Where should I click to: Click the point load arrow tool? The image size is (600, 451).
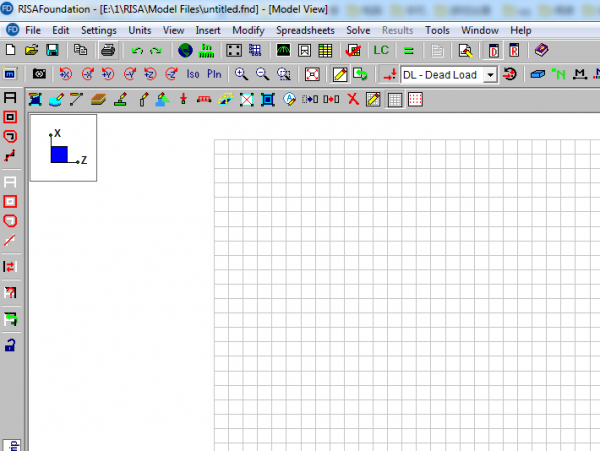point(184,99)
